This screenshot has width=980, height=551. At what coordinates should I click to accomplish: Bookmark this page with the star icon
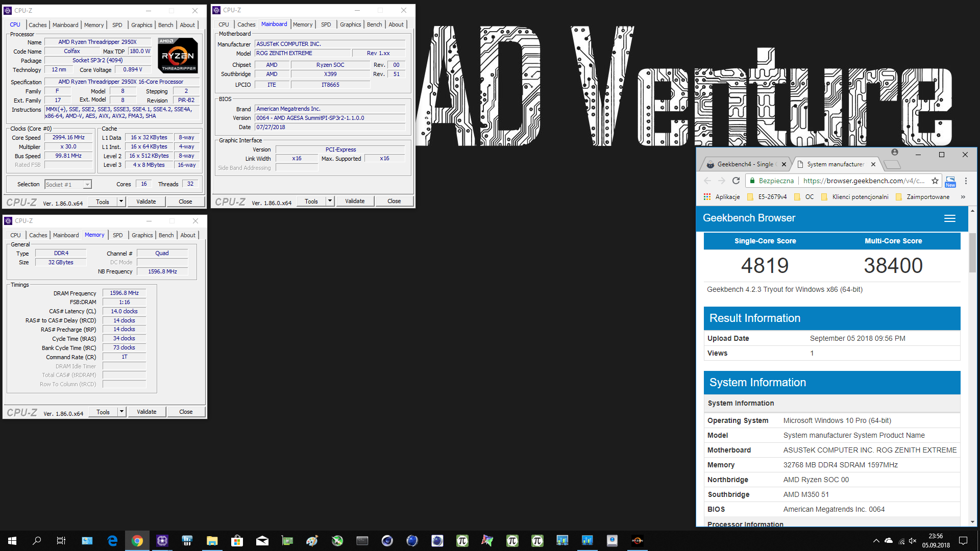(x=935, y=181)
